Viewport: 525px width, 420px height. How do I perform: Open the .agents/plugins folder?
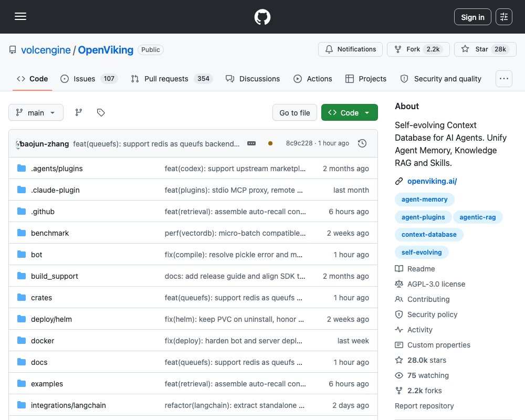[x=57, y=169]
